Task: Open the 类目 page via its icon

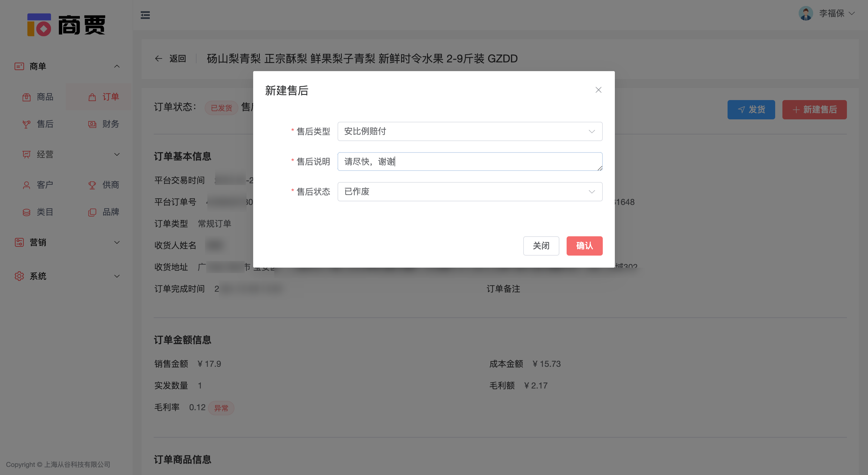Action: pos(27,212)
